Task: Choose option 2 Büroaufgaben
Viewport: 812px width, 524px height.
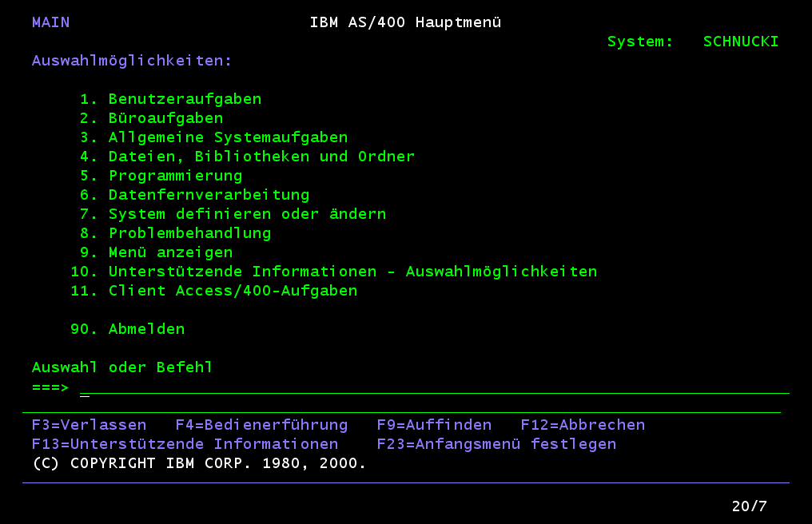Action: point(152,118)
